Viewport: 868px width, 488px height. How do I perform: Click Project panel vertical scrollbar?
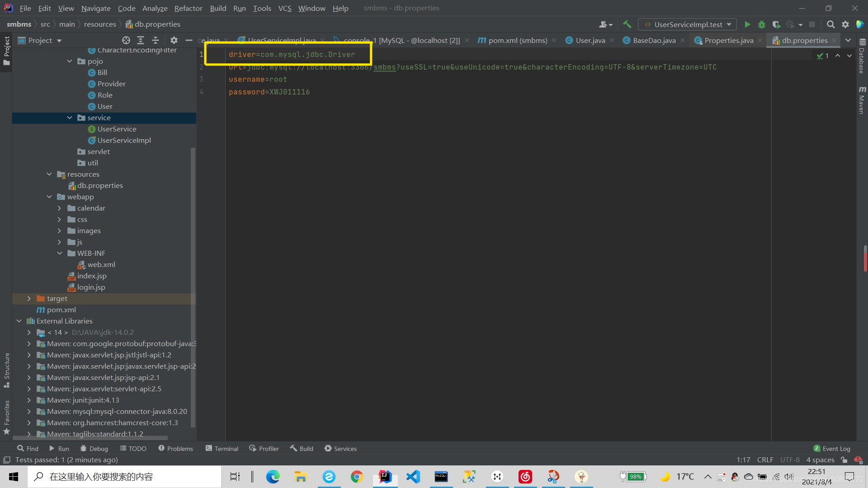(193, 287)
